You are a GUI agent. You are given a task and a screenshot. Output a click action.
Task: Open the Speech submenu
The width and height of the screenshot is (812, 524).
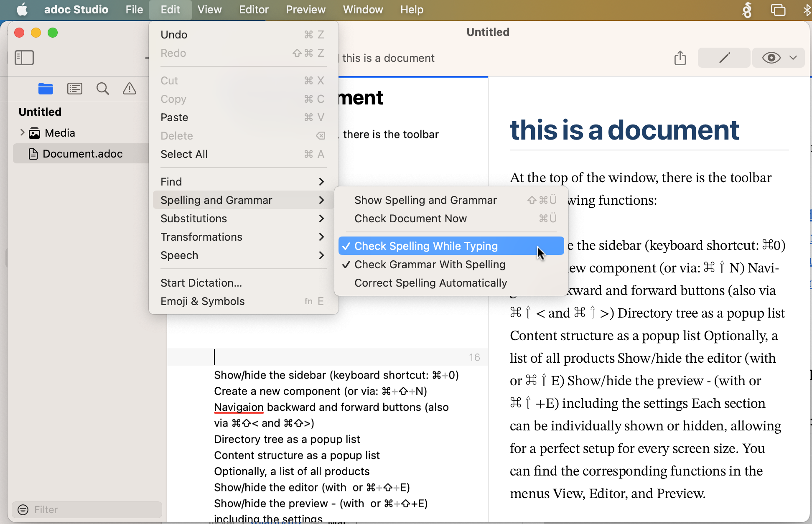coord(243,255)
